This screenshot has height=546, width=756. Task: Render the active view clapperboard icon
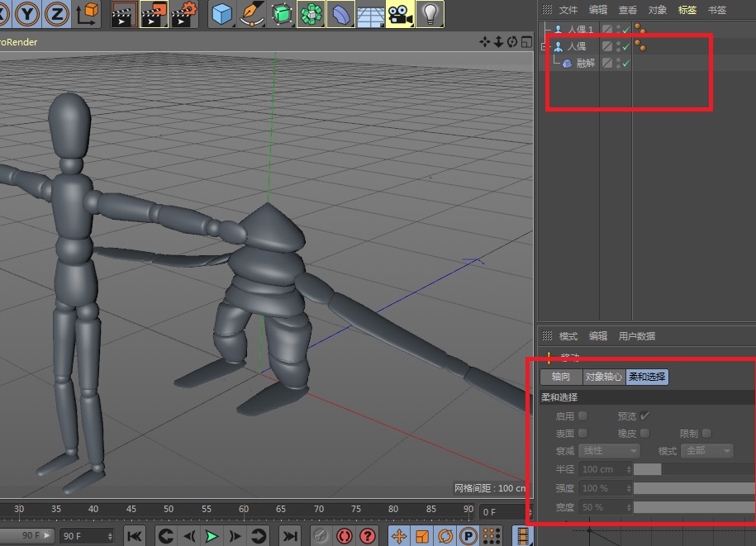pyautogui.click(x=124, y=14)
